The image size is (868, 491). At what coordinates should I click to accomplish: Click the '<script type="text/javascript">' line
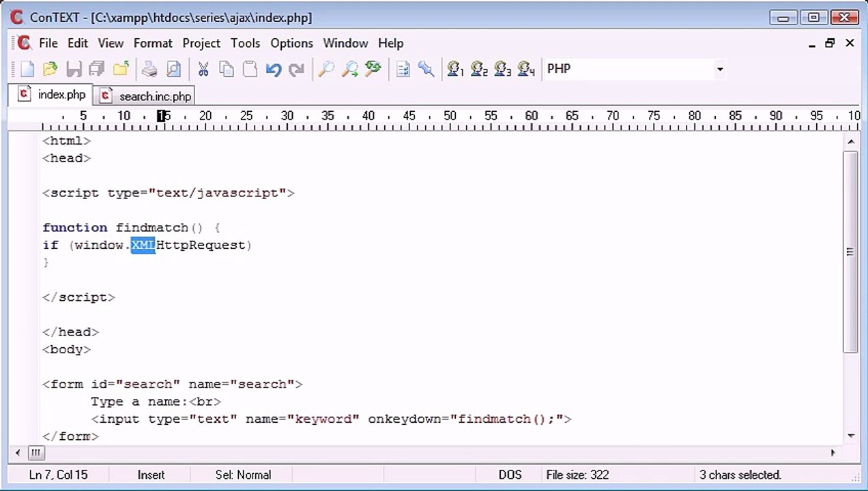point(168,193)
